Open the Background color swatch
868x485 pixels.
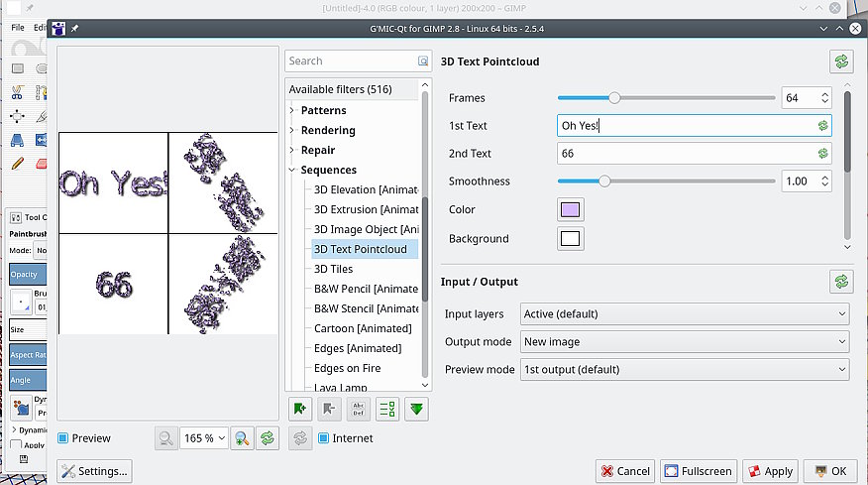point(570,238)
